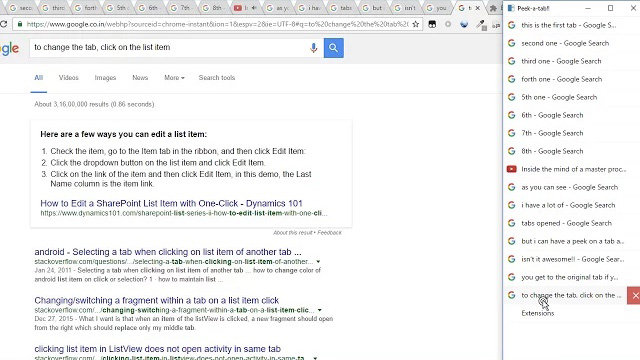Click the eyedropper extension icon in toolbar
Image resolution: width=640 pixels, height=360 pixels.
click(x=481, y=25)
